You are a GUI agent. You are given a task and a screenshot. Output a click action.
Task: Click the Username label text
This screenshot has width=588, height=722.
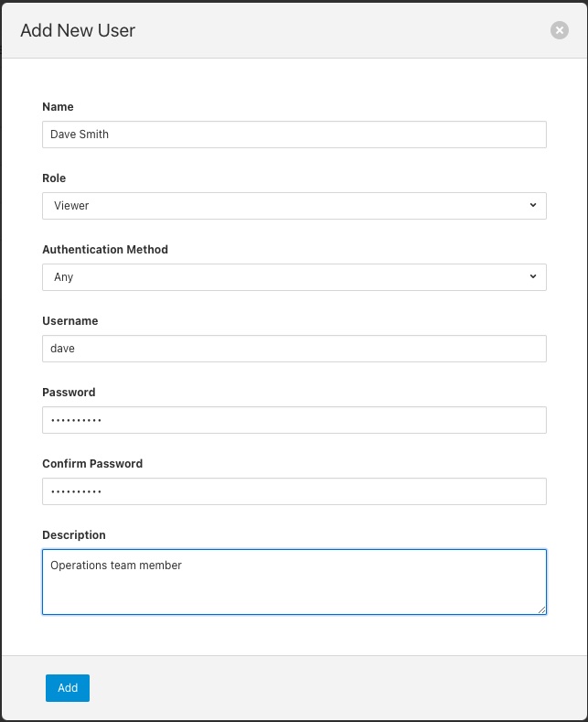click(x=69, y=321)
